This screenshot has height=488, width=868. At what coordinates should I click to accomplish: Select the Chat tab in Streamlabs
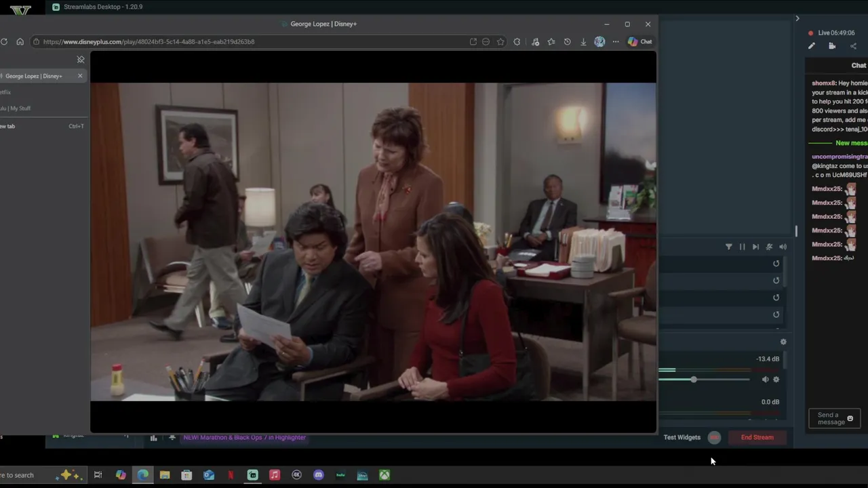[859, 66]
